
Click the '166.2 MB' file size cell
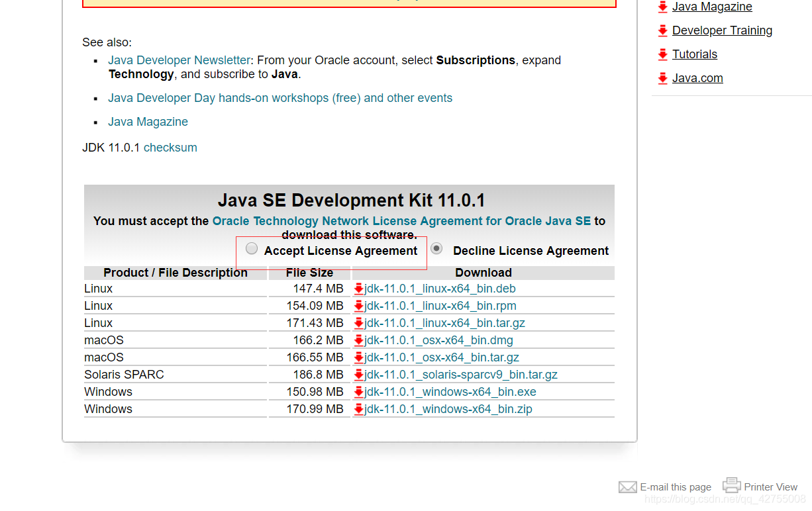[x=309, y=340]
